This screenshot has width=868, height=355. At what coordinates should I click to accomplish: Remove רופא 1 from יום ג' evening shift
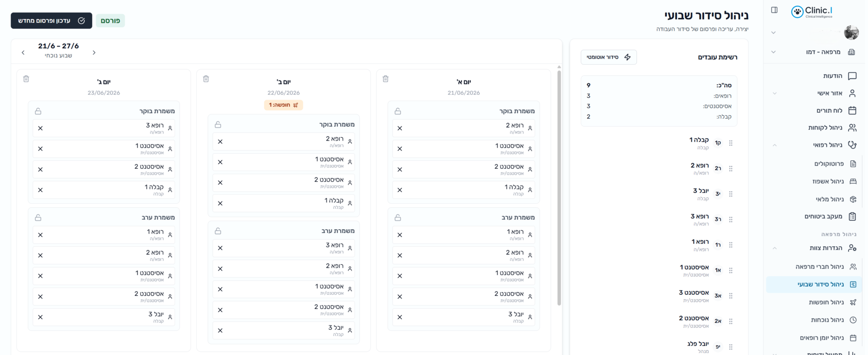coord(41,235)
